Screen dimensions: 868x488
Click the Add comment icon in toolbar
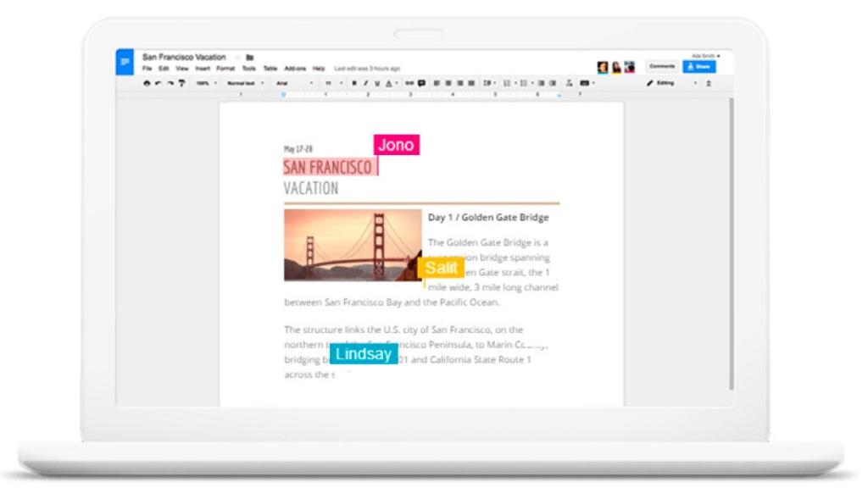421,83
